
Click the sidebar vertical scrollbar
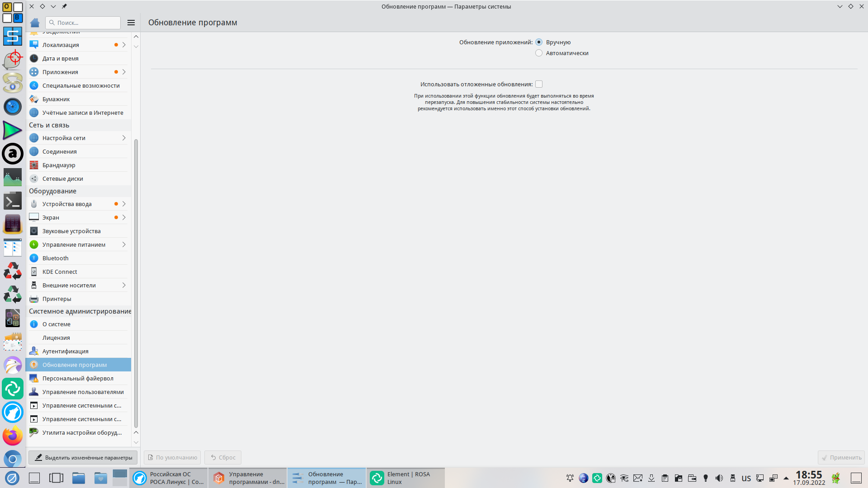click(x=136, y=283)
